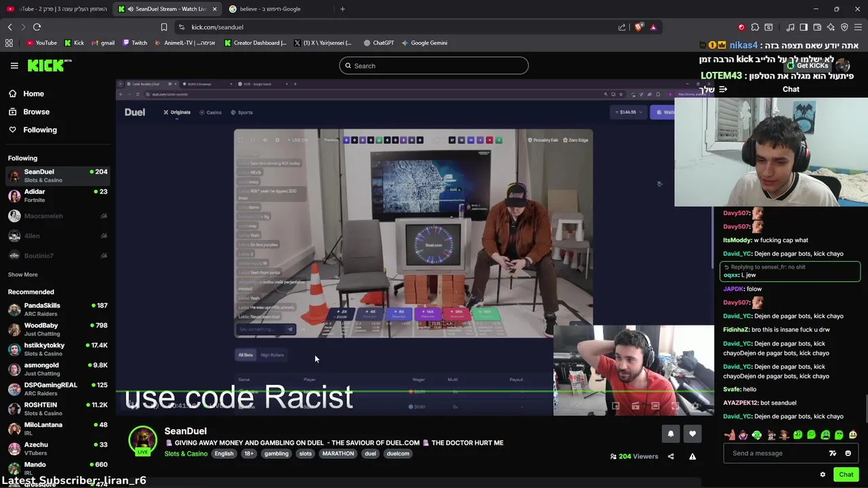Click the site settings icon before URL
The image size is (868, 488).
(x=181, y=27)
